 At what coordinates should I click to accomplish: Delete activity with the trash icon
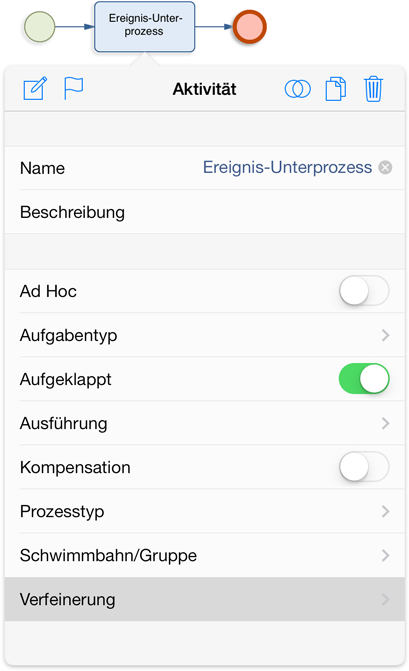373,89
